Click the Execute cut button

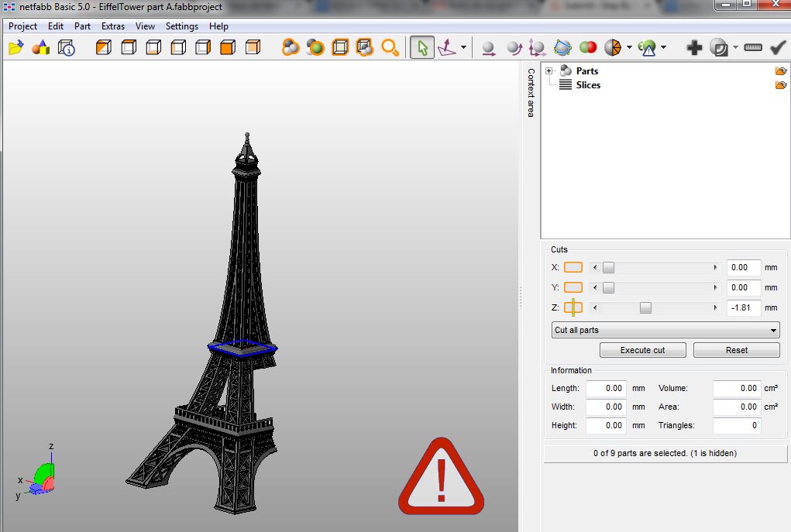coord(643,350)
